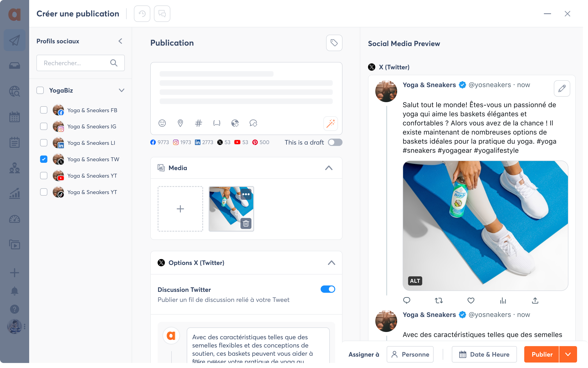Click the Personne assign button
Image resolution: width=588 pixels, height=368 pixels.
(x=410, y=354)
